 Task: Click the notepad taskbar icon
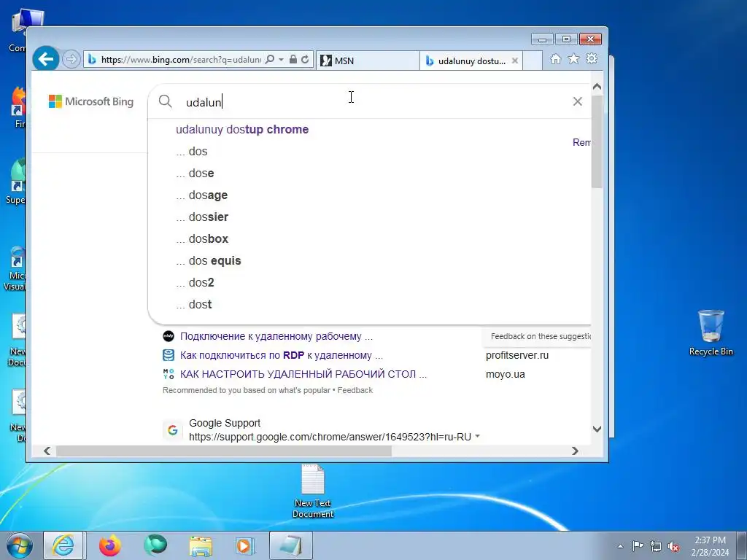coord(291,545)
